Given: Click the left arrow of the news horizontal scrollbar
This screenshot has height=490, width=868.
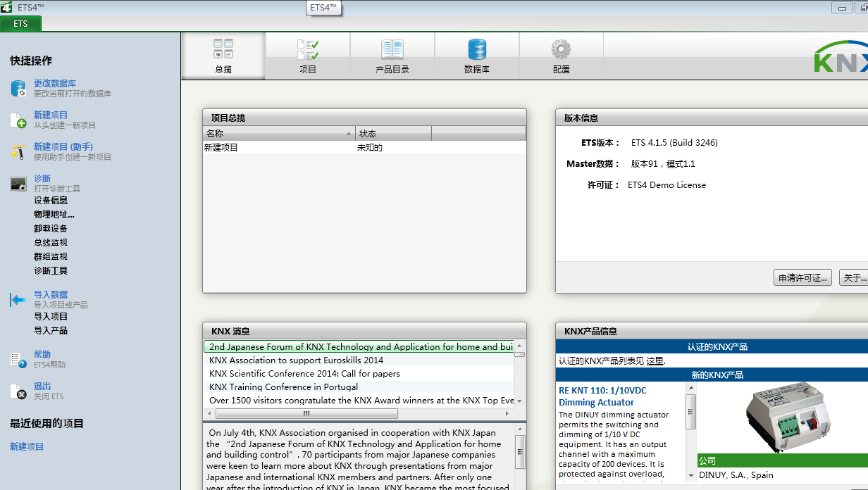Looking at the screenshot, I should pos(209,414).
